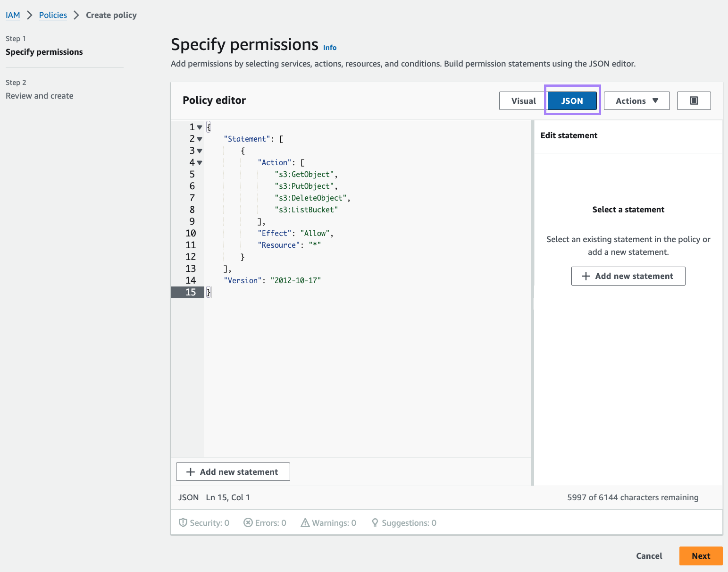Click Add new statement in Edit statement panel
Image resolution: width=728 pixels, height=572 pixels.
(x=628, y=276)
